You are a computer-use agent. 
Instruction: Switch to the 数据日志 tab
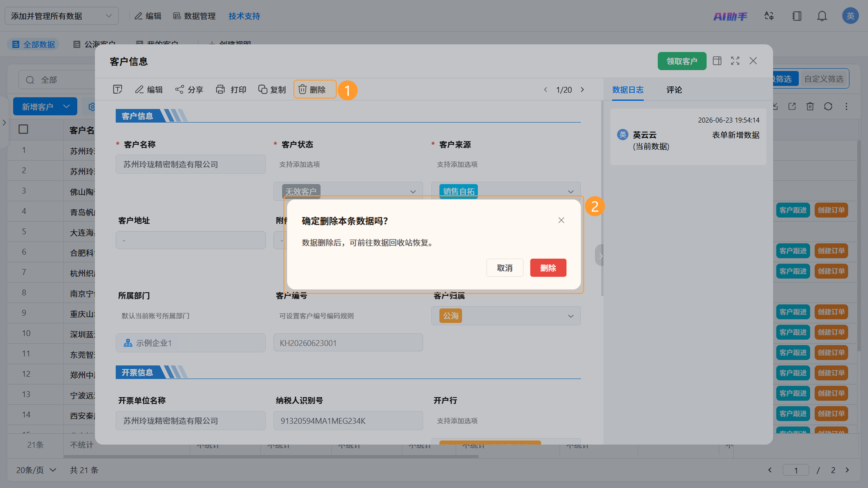(x=628, y=90)
